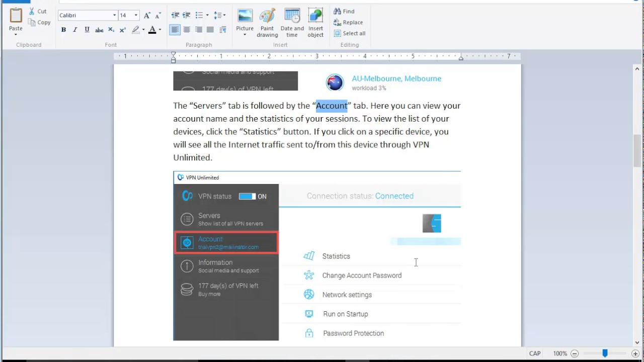Open Replace in Editing group
This screenshot has height=362, width=644.
348,22
